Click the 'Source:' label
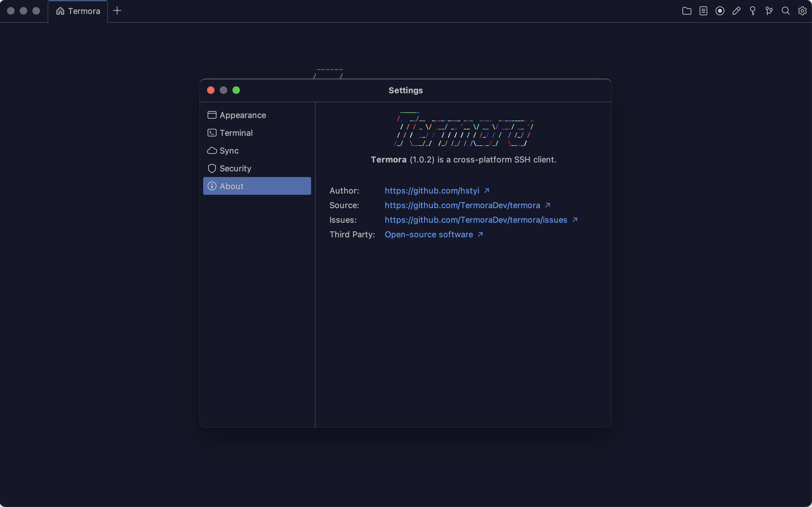The width and height of the screenshot is (812, 507). tap(344, 205)
